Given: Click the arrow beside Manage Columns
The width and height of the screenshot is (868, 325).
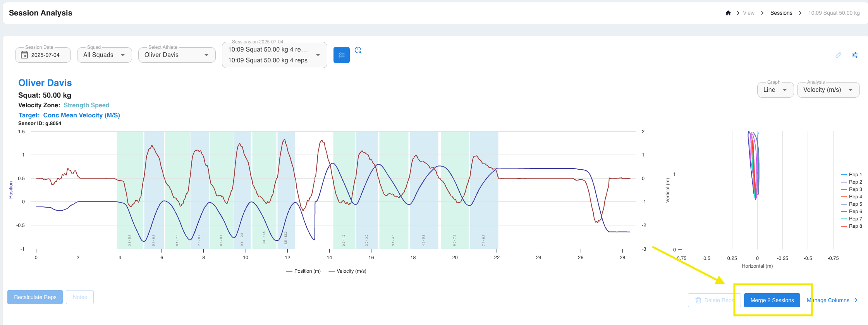Looking at the screenshot, I should pyautogui.click(x=855, y=300).
